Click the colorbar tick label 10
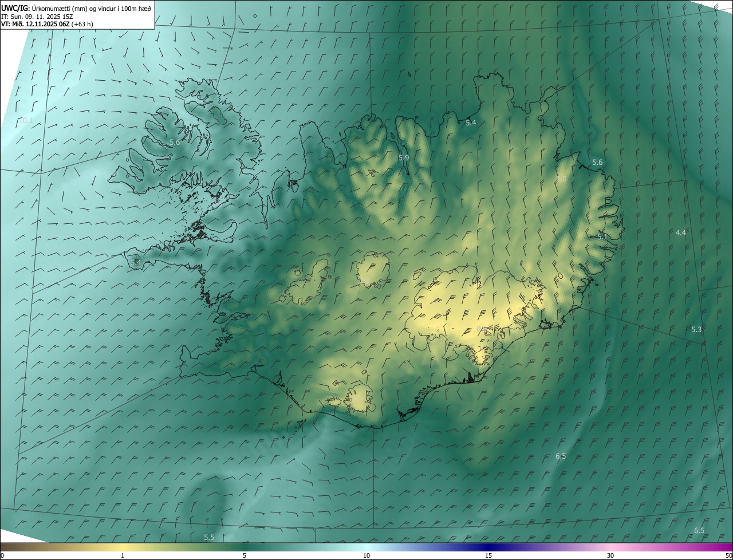The width and height of the screenshot is (733, 560). point(366,555)
